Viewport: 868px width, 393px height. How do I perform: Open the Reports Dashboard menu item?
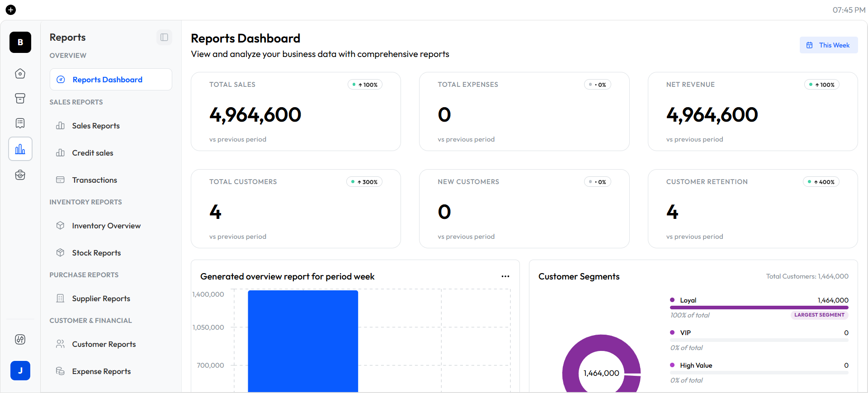[x=111, y=80]
